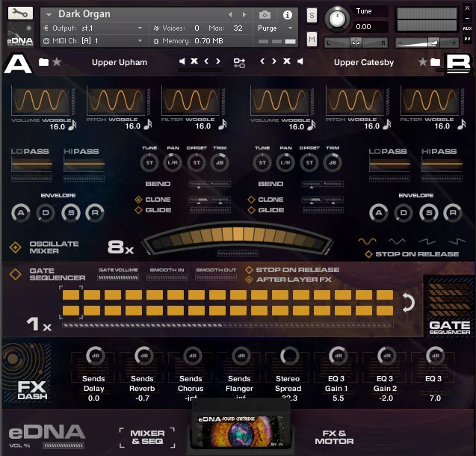Toggle oscillator Stop On Release
The width and height of the screenshot is (476, 456).
368,254
